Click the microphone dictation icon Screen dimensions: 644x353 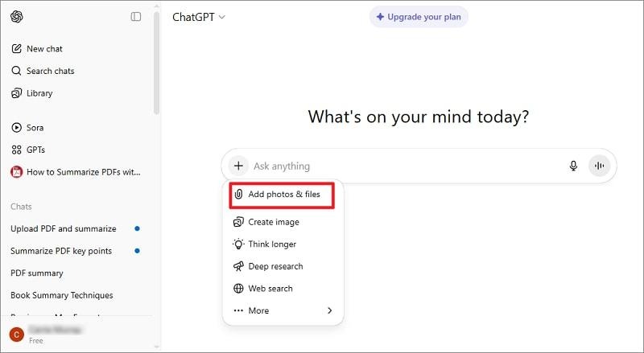pyautogui.click(x=573, y=166)
